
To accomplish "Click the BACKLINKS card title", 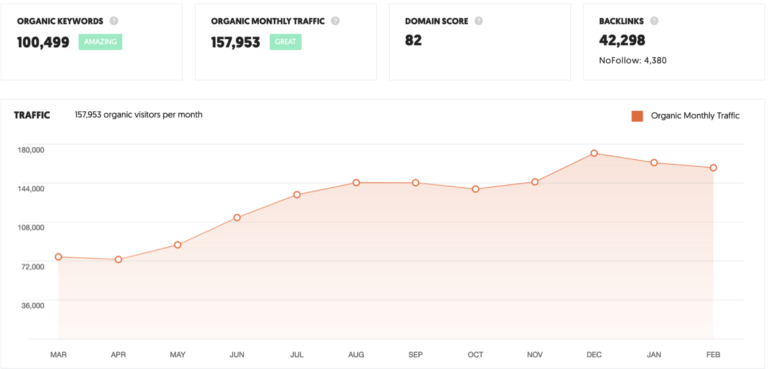I will tap(622, 22).
